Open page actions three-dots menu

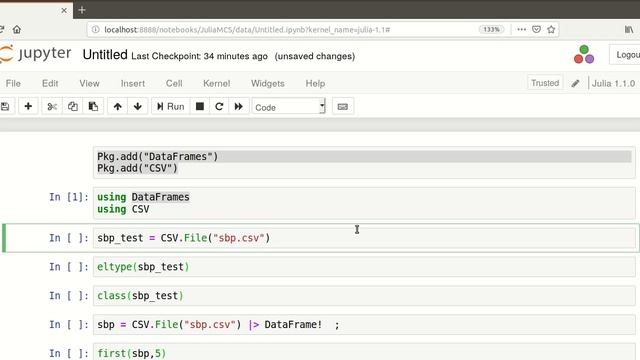522,29
